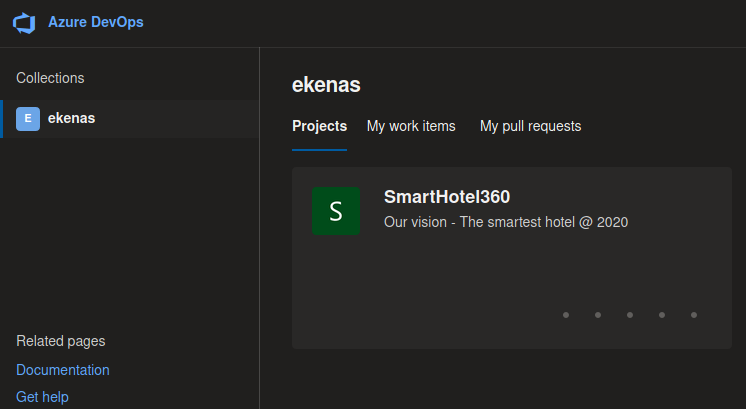746x409 pixels.
Task: Click the green S project avatar
Action: (336, 211)
